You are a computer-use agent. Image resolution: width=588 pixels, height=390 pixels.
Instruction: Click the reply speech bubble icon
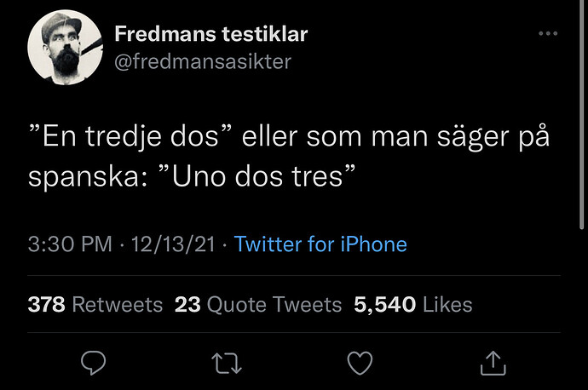click(94, 363)
